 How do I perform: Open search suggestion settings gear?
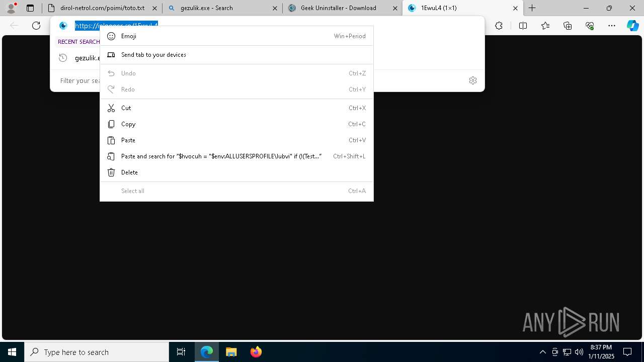pos(473,80)
